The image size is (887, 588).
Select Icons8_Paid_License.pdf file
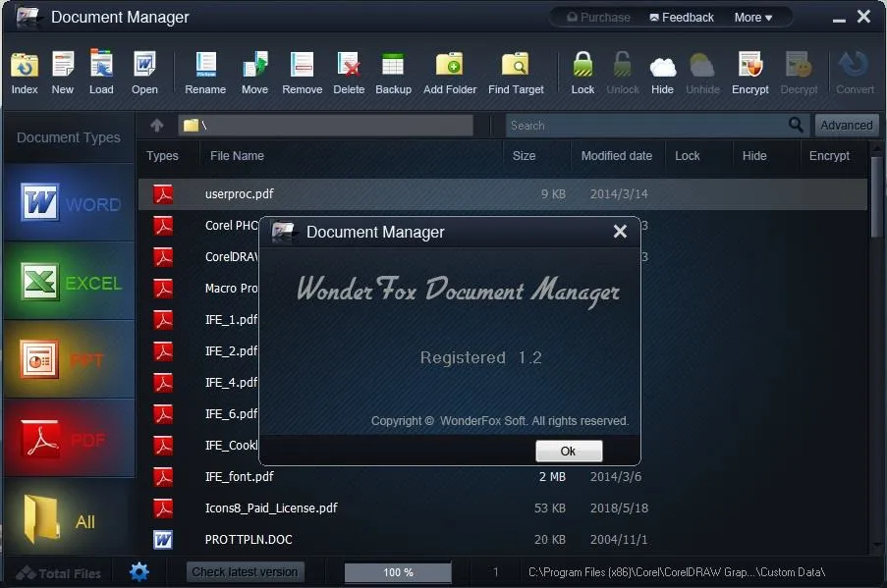pyautogui.click(x=271, y=508)
